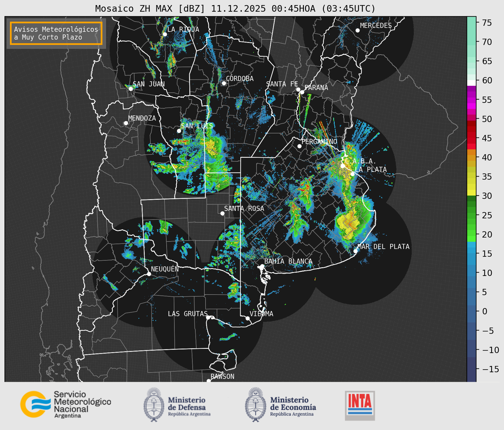Click the Viedma city marker dot
Viewport: 504px width, 430px height.
(247, 318)
